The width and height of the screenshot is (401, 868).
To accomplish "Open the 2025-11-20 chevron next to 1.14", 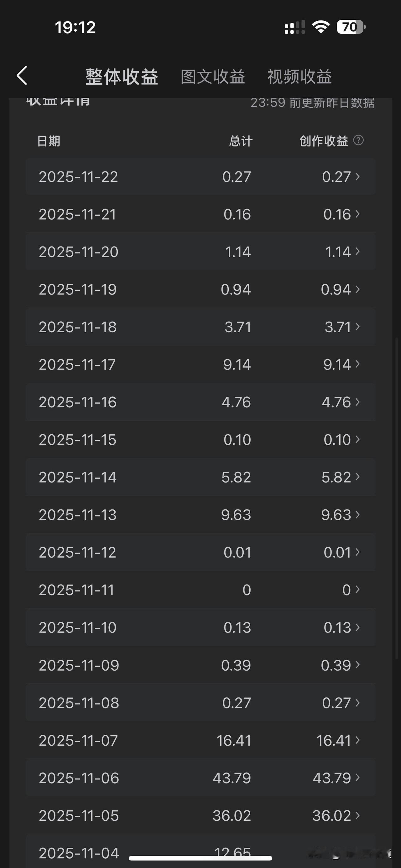I will 357,251.
